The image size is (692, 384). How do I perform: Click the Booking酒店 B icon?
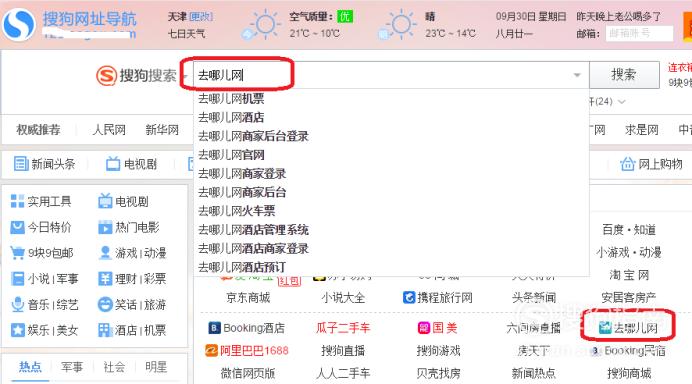(214, 328)
